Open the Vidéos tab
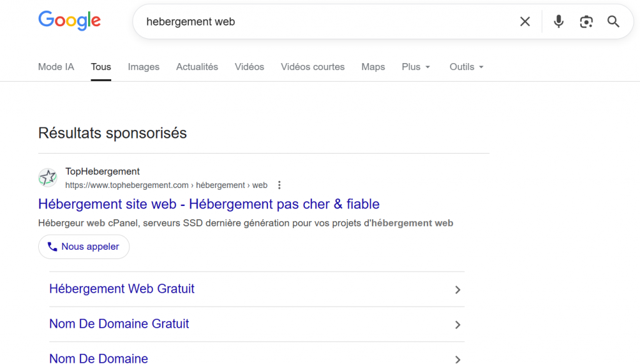Viewport: 640px width, 364px height. point(249,67)
